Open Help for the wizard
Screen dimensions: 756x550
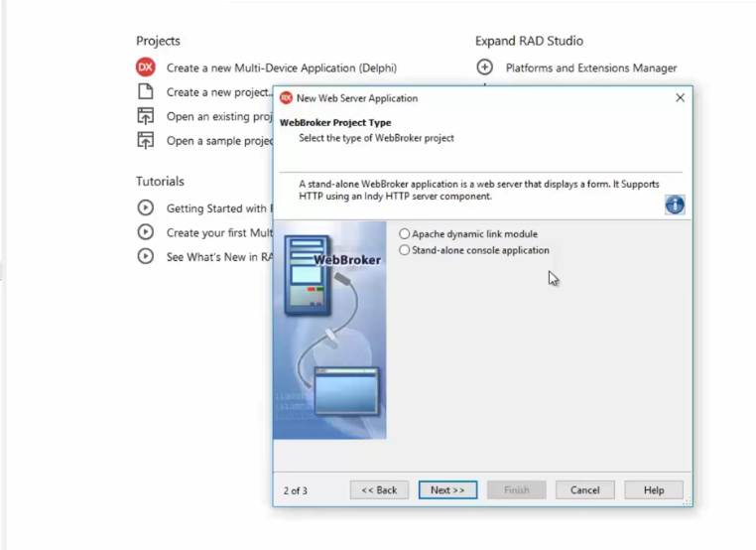(653, 489)
